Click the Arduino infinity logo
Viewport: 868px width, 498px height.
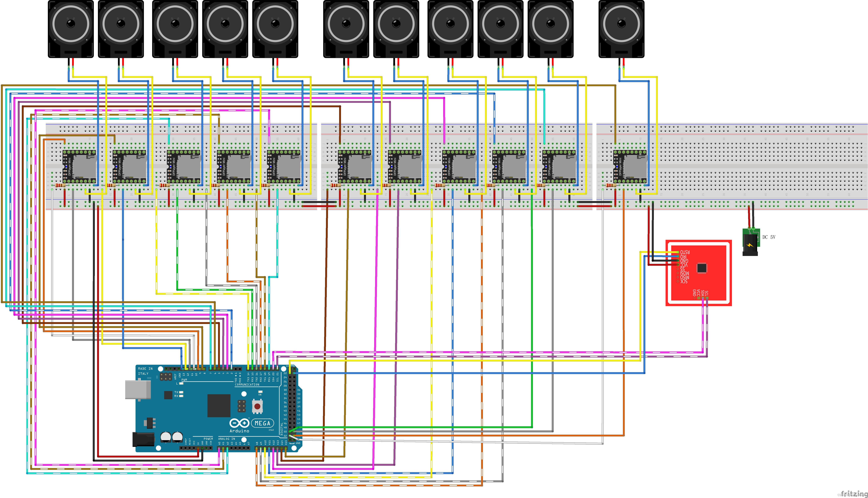239,423
